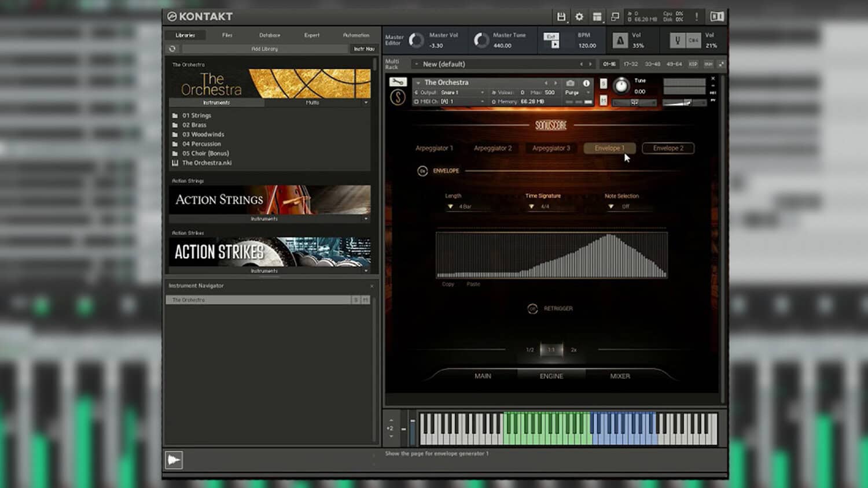
Task: Click the Add Library button
Action: coord(264,49)
